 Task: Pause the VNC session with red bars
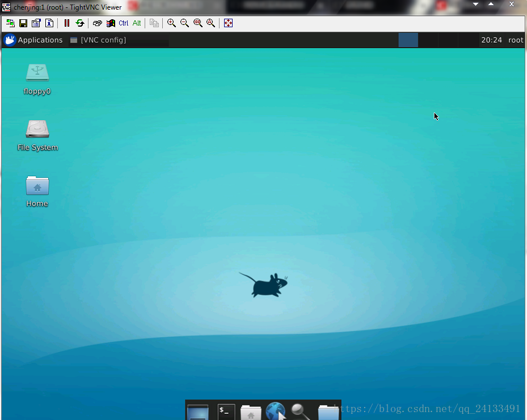[x=67, y=23]
